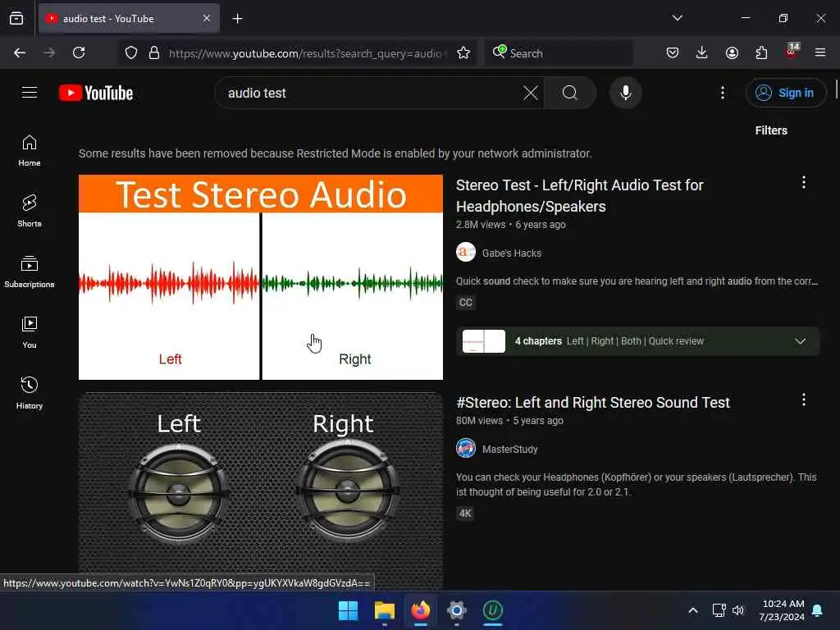This screenshot has height=630, width=840.
Task: Open the YouTube guide hamburger menu
Action: 30,93
